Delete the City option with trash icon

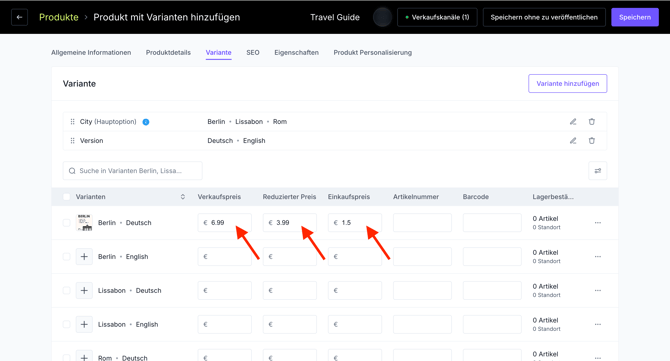[x=592, y=122]
